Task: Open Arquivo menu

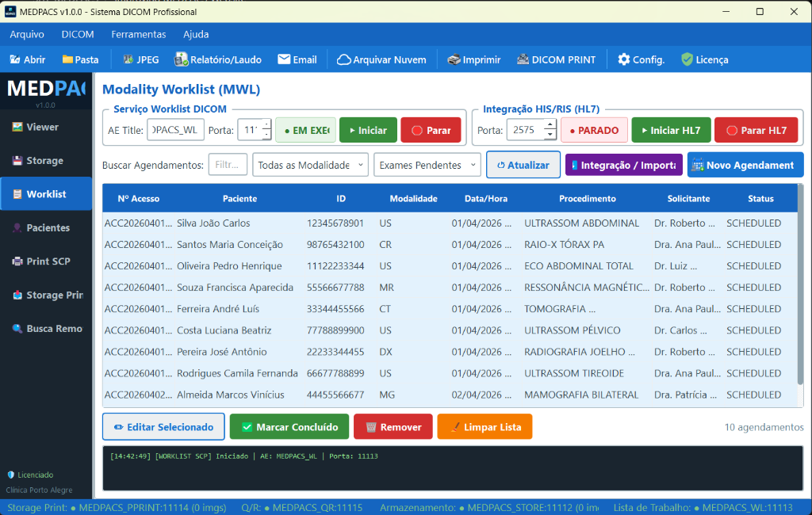Action: point(27,34)
